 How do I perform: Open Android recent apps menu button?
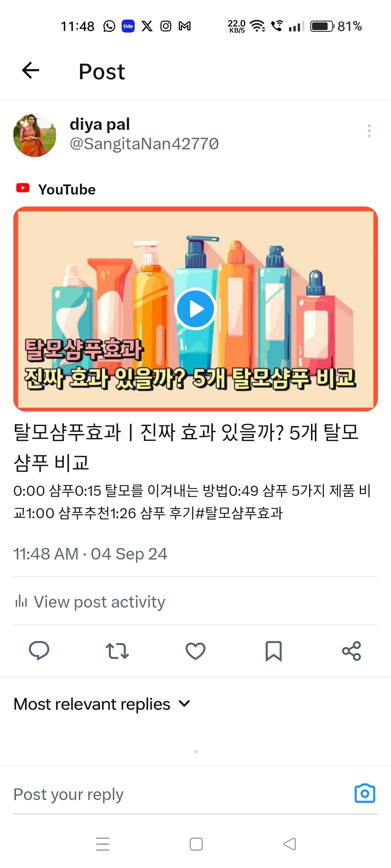coord(103,844)
